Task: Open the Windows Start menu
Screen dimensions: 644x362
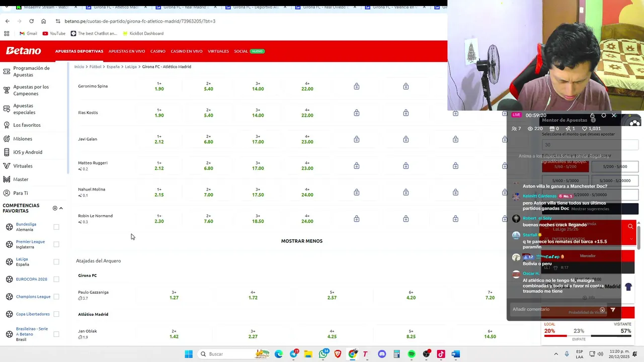Action: tap(189, 354)
